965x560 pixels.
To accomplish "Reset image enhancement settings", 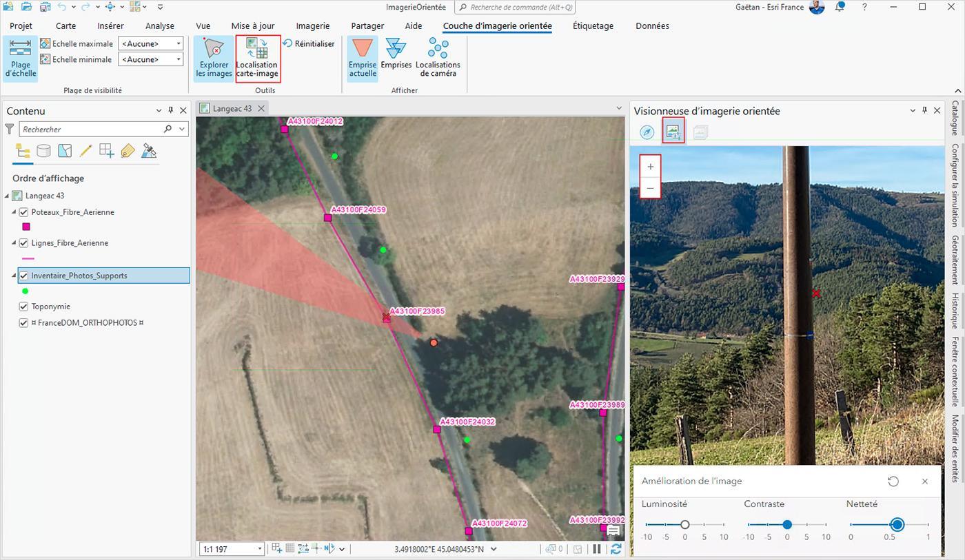I will (x=893, y=481).
